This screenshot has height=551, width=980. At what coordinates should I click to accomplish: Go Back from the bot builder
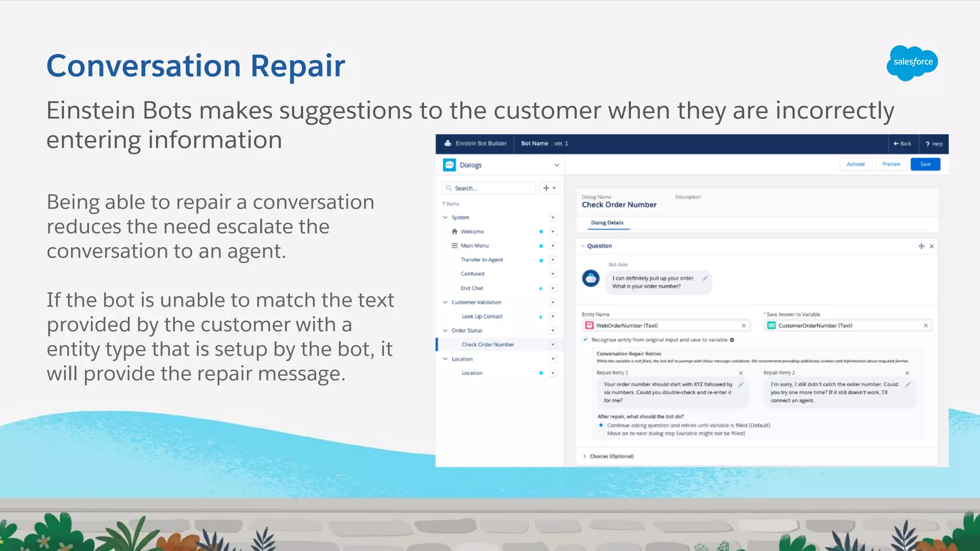(902, 143)
